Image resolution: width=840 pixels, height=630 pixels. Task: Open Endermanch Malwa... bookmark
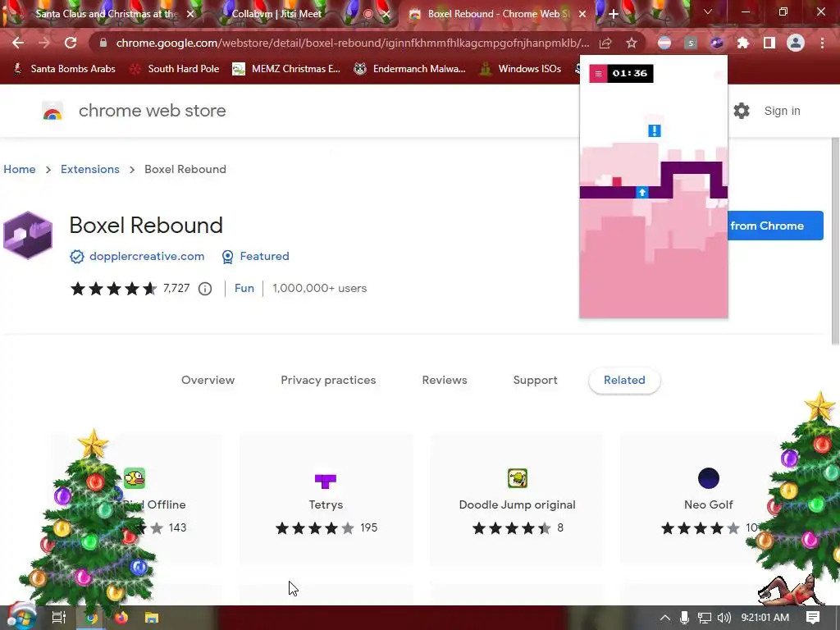click(409, 69)
